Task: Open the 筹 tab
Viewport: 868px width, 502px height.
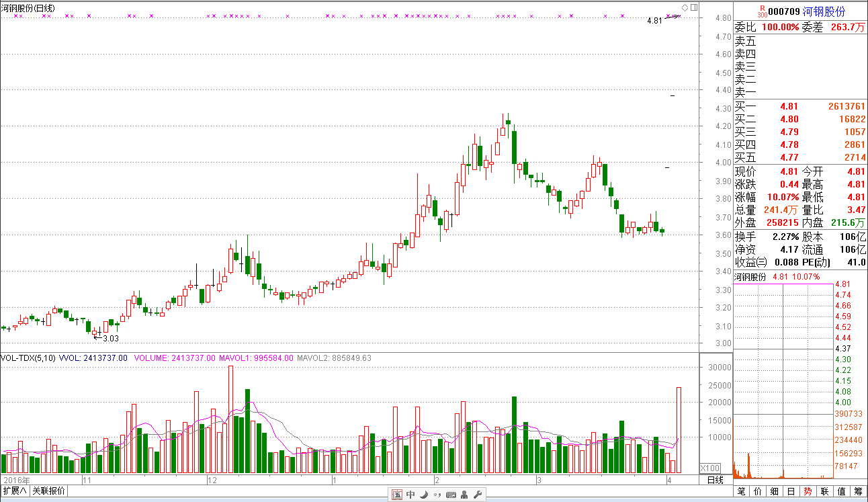Action: click(858, 491)
